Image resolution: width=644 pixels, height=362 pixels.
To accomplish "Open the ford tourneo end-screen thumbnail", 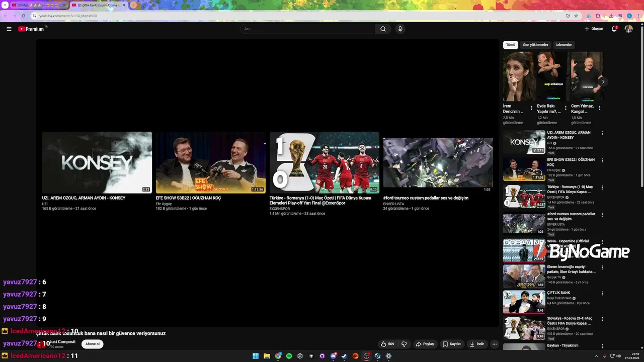I will click(x=438, y=162).
